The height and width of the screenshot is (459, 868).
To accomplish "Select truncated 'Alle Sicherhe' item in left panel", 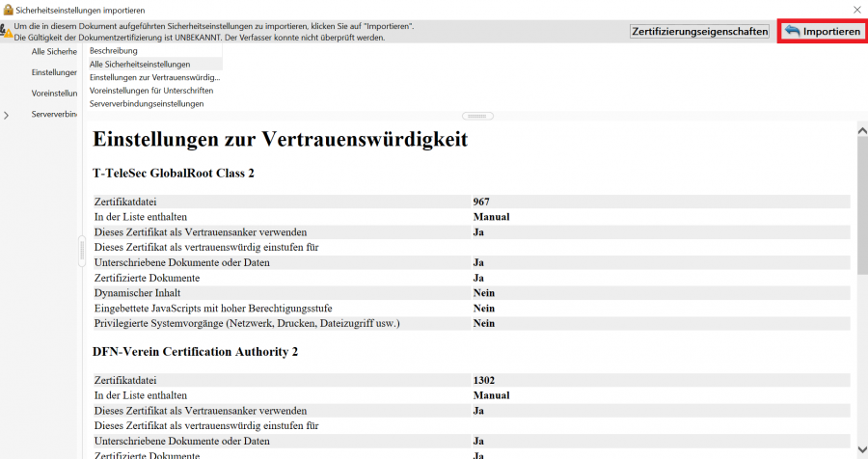I will tap(54, 51).
